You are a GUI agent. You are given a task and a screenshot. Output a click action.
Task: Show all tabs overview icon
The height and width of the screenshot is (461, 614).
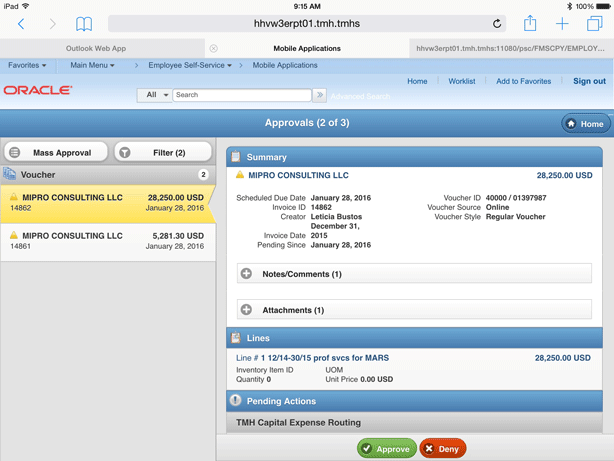[x=594, y=24]
